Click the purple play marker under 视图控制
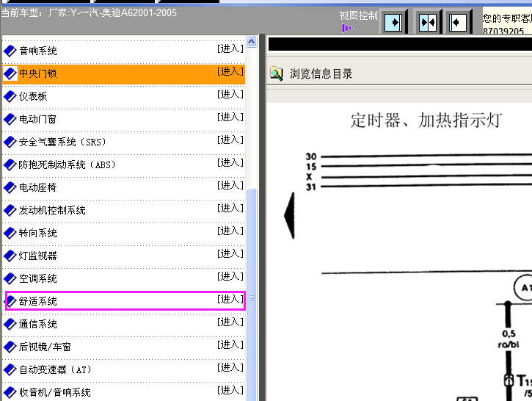Viewport: 532px width, 401px height. pos(347,28)
